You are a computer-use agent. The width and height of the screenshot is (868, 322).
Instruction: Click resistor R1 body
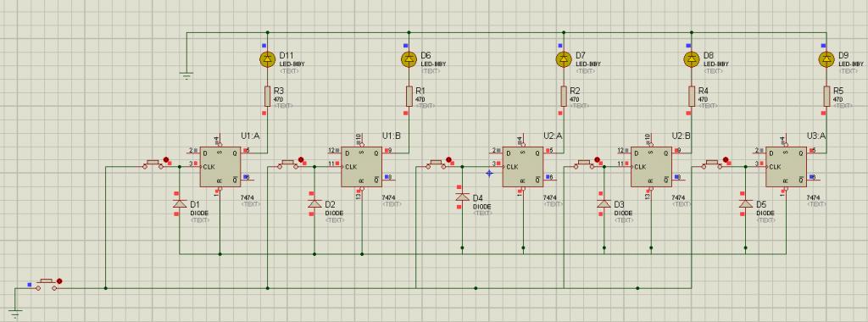(x=409, y=96)
